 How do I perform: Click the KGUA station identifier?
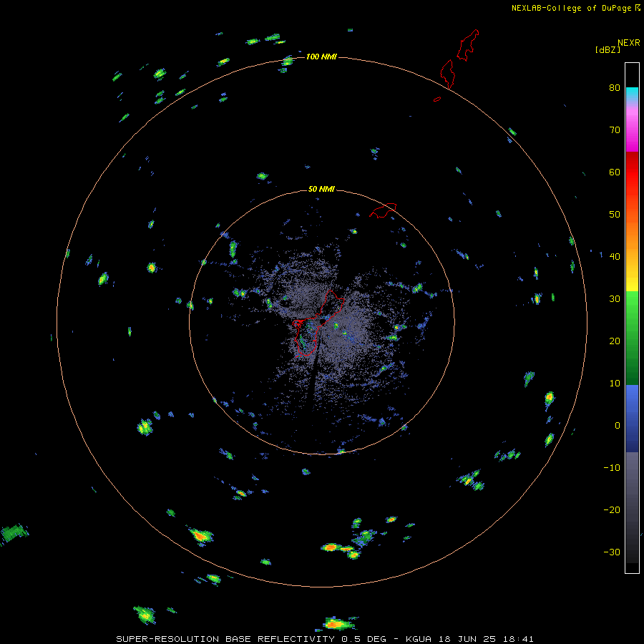(x=419, y=639)
